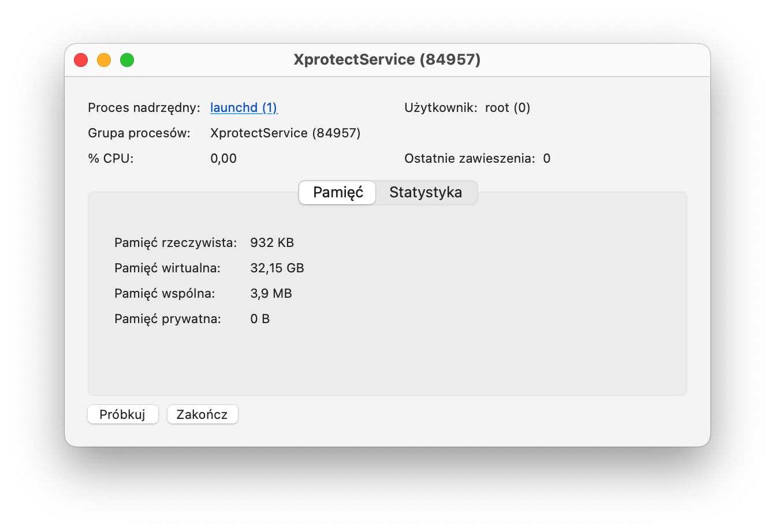Click the Grupa procesów XprotectService (84957) value

point(285,133)
